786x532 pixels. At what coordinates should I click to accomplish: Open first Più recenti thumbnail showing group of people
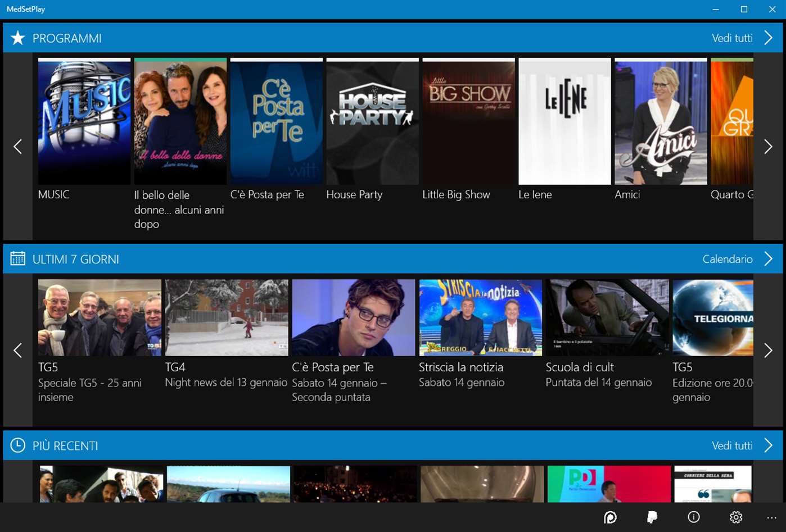102,484
